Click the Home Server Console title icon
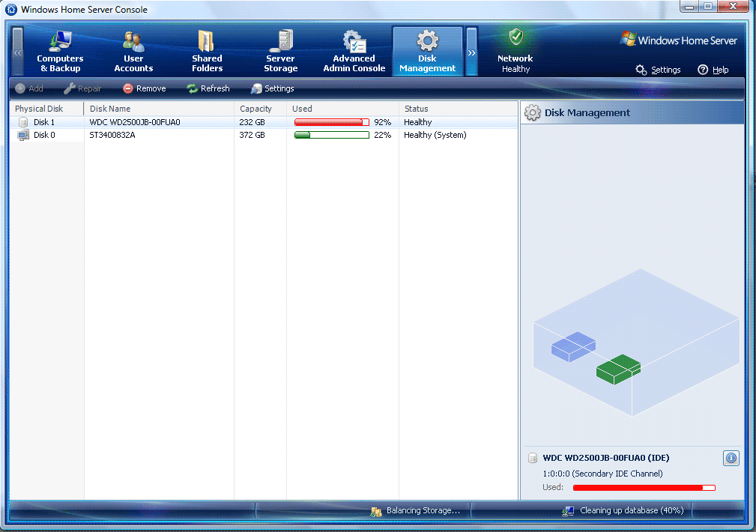Viewport: 756px width, 532px height. (x=11, y=9)
